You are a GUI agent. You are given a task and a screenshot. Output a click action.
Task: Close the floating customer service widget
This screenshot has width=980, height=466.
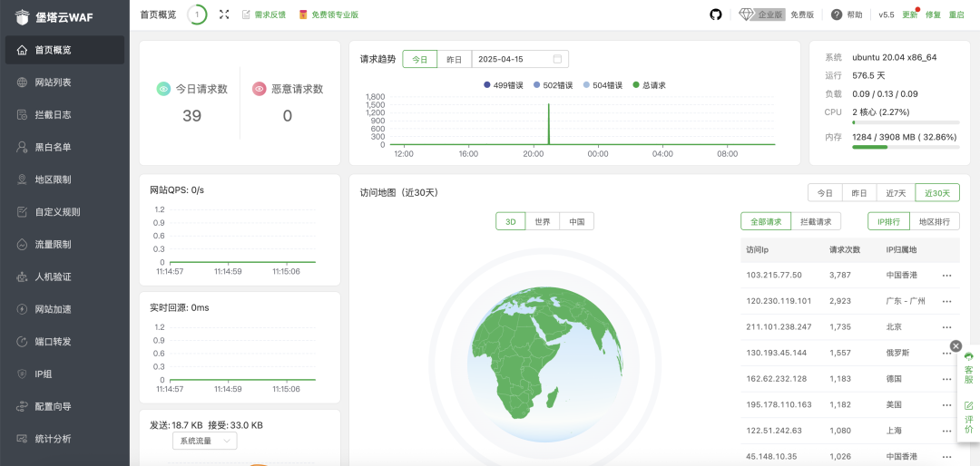955,345
